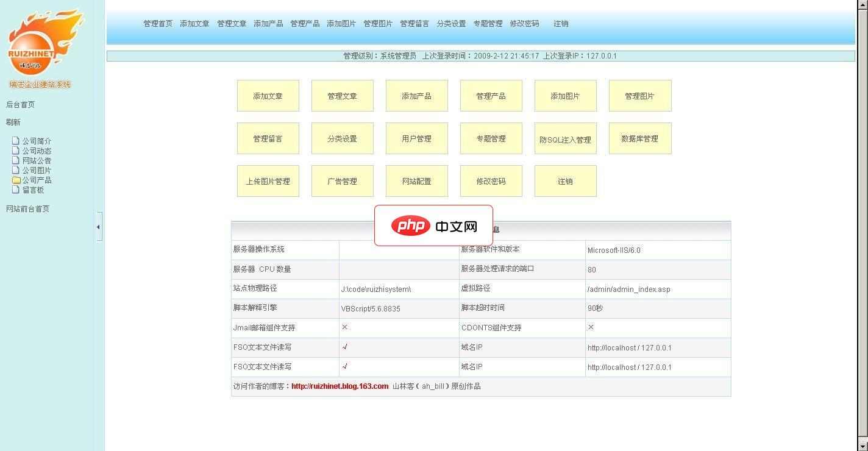Click the 添加文章 button
Viewport: 868px width, 451px height.
coord(268,96)
